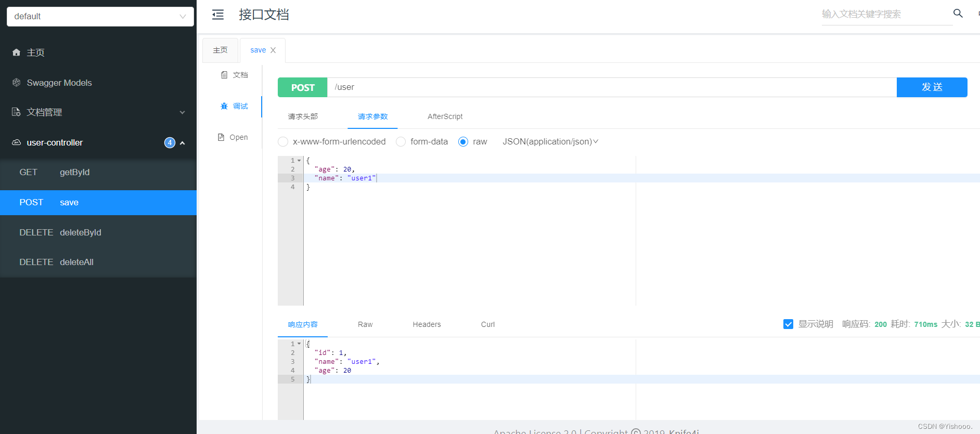The image size is (980, 434).
Task: Click the POST method button
Action: click(x=303, y=87)
